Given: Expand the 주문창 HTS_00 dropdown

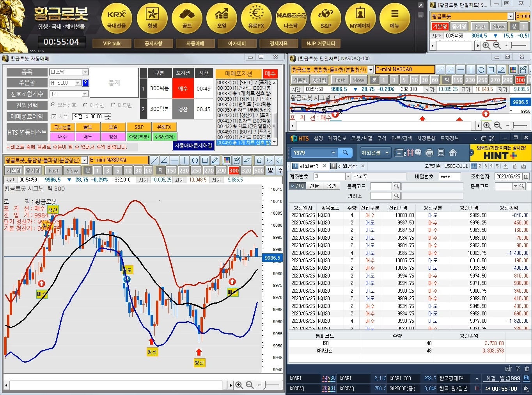Looking at the screenshot, I should [78, 83].
